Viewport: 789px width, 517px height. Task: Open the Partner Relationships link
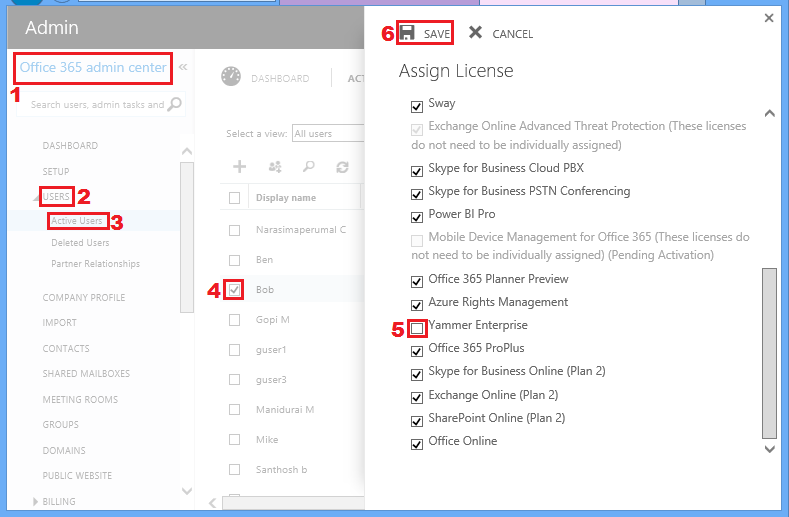(x=95, y=264)
